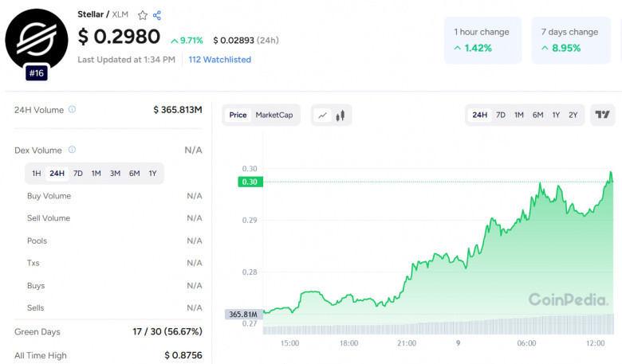The image size is (622, 364).
Task: Set chart range to 2Y
Action: [573, 115]
